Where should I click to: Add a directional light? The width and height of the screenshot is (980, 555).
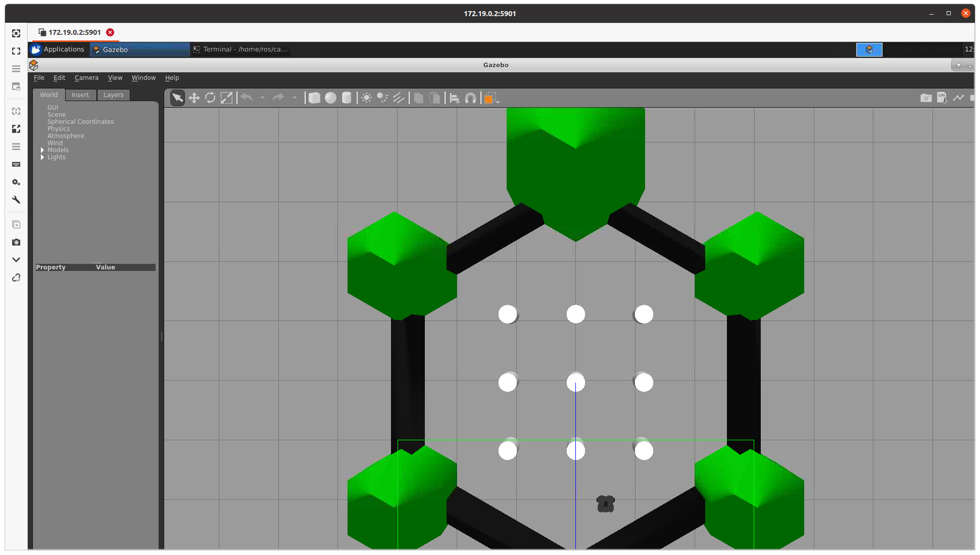pos(399,98)
